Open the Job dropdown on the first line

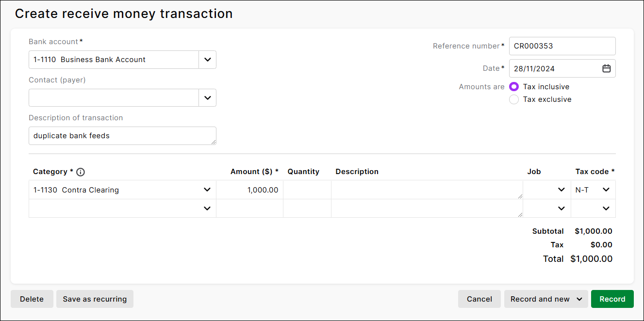pyautogui.click(x=561, y=190)
